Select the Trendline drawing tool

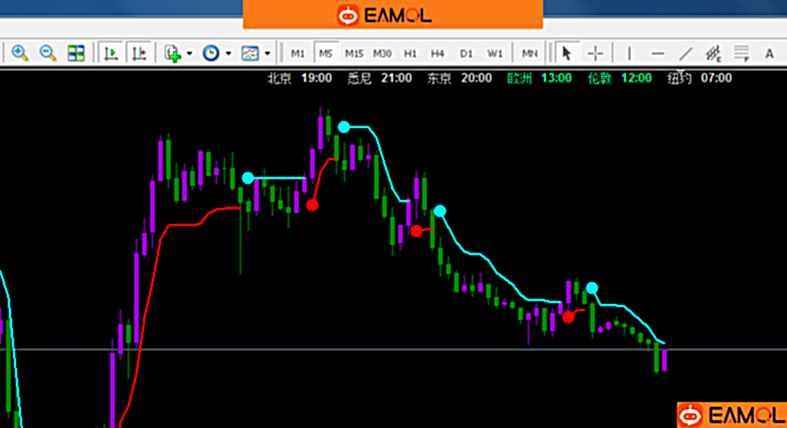686,53
